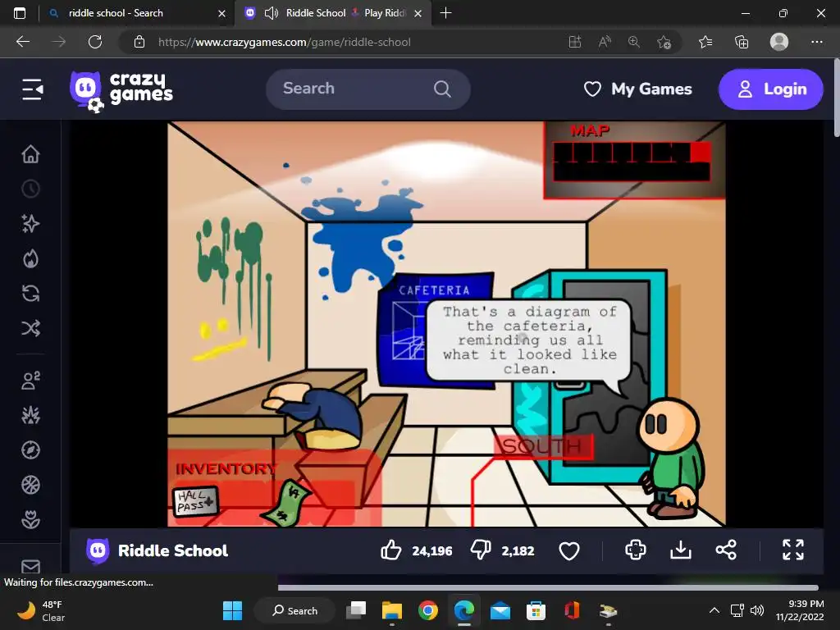Click the download icon below game
The height and width of the screenshot is (630, 840).
coord(680,550)
